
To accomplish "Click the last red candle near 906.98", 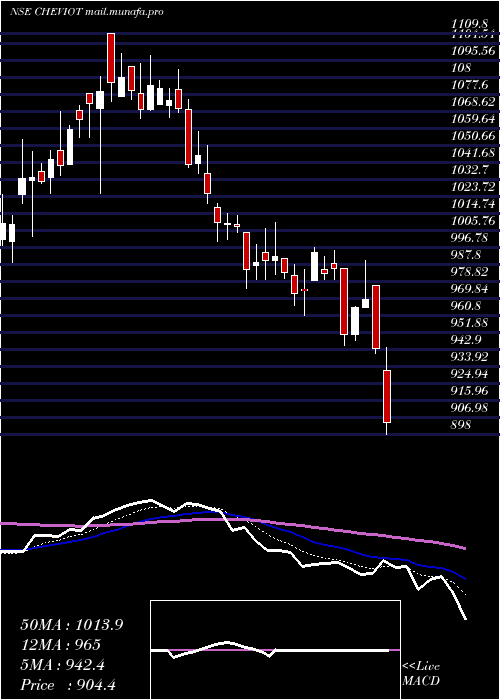I will point(387,396).
